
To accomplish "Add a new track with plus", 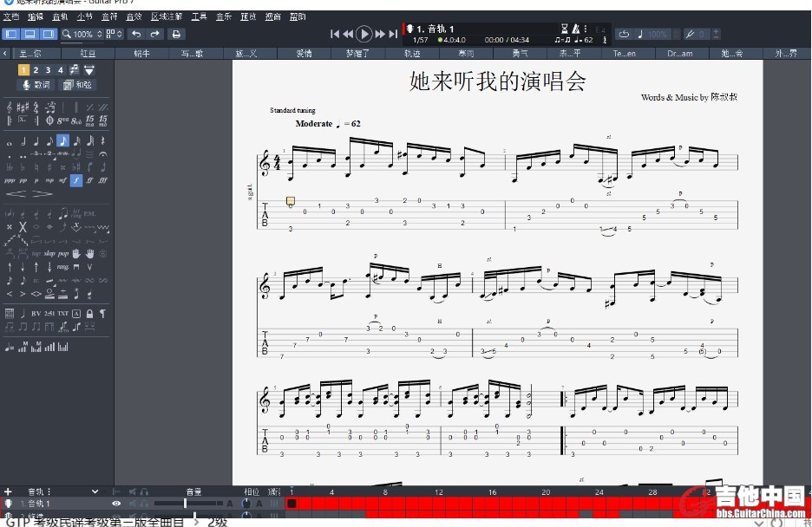I will point(8,491).
